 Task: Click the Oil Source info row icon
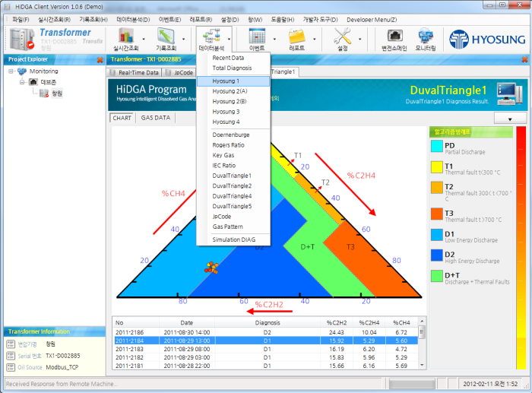(x=11, y=367)
